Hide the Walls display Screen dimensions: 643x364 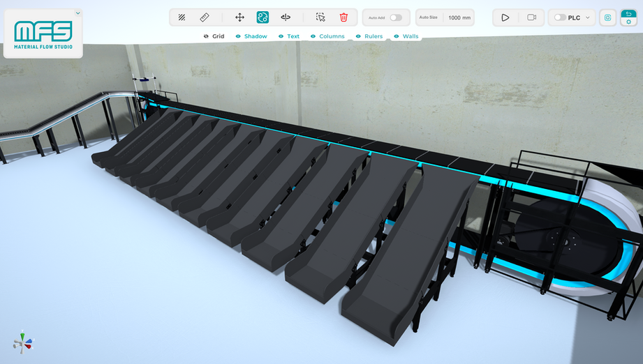click(x=406, y=36)
